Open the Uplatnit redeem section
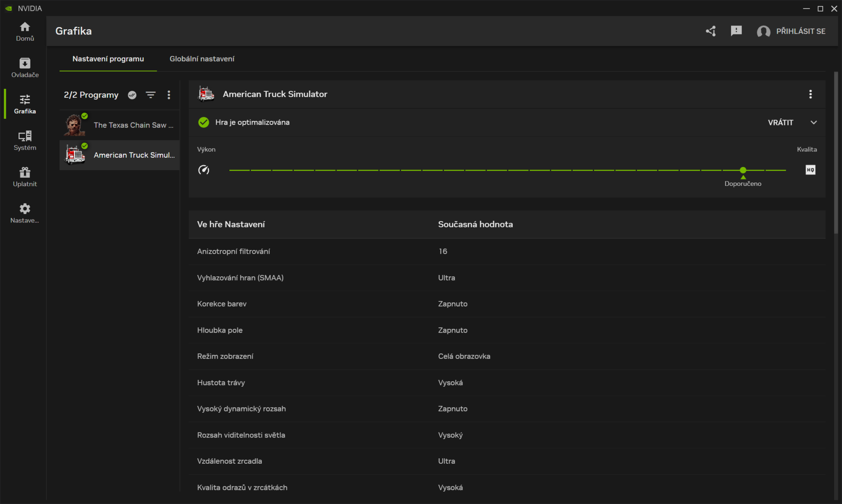 tap(25, 177)
